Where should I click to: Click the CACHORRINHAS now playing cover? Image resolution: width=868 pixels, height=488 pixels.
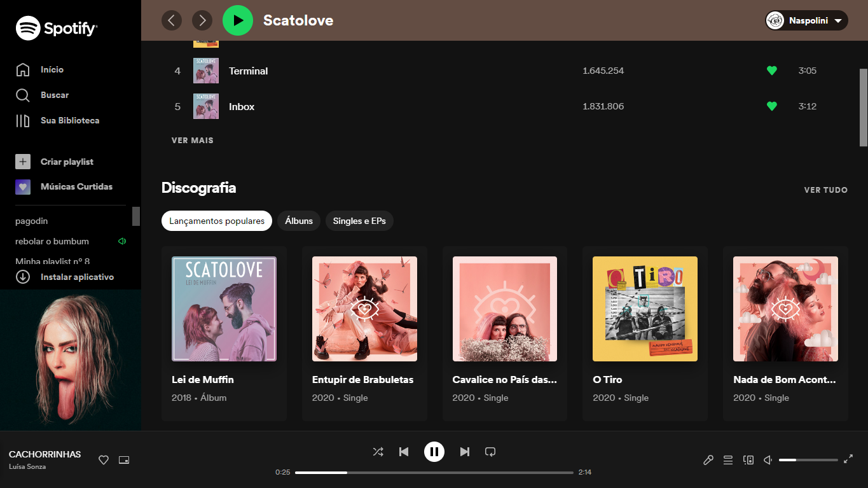71,360
